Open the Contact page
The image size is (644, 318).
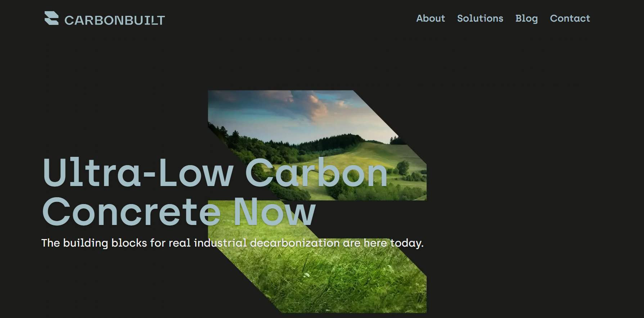[570, 18]
